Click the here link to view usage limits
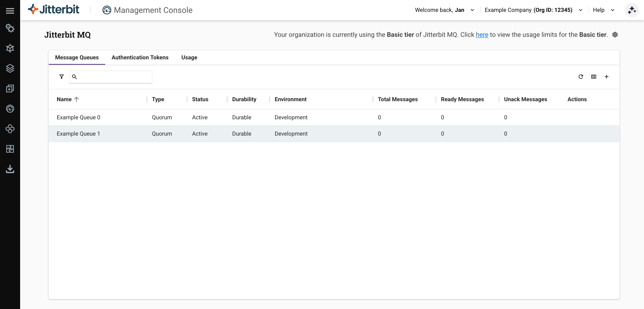This screenshot has width=644, height=309. 482,35
